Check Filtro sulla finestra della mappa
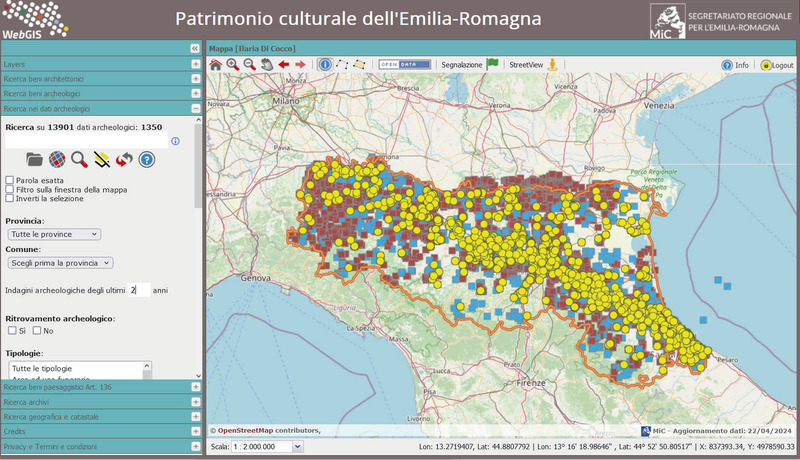800x460 pixels. (x=10, y=189)
